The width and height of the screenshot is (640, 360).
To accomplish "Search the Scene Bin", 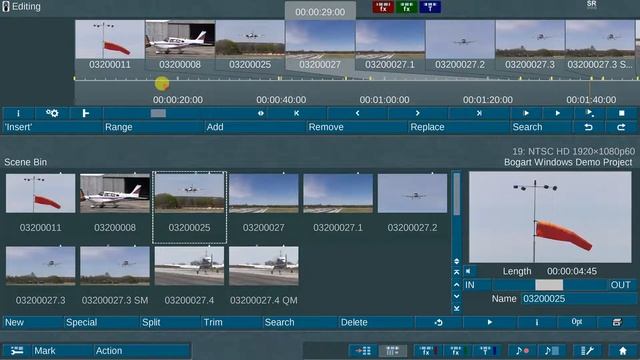I will [x=300, y=322].
